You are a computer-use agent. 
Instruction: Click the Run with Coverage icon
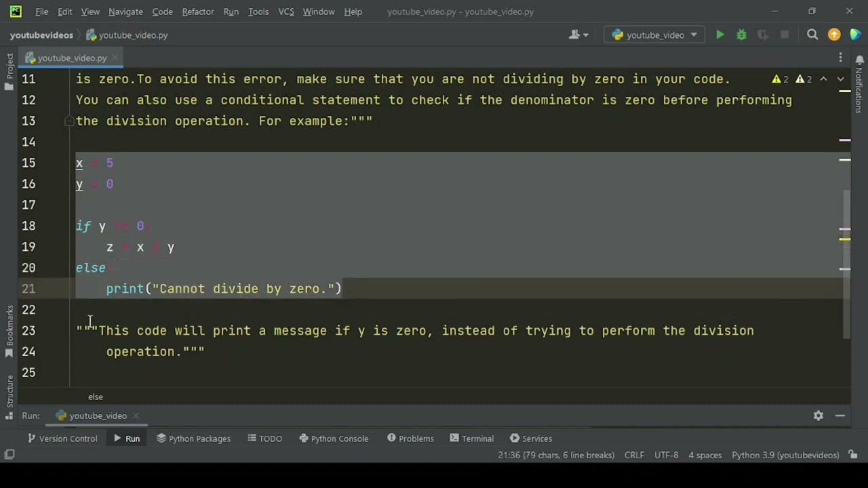click(x=763, y=35)
